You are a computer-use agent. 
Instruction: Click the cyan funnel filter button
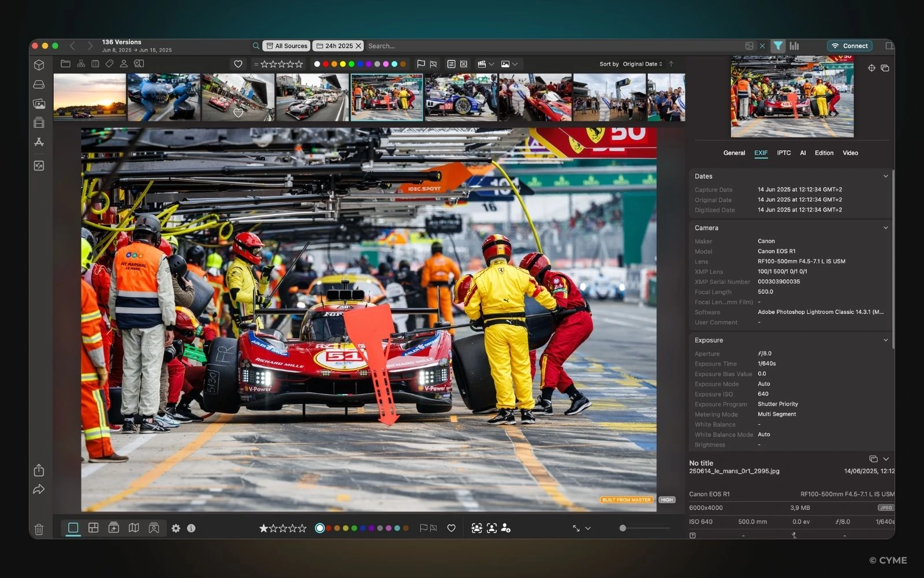pos(778,46)
